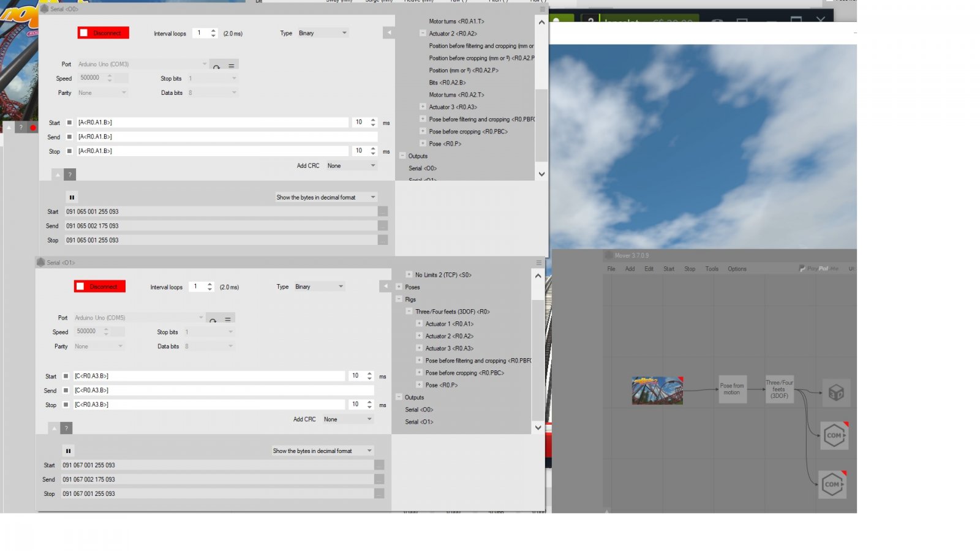Pause byte monitoring in Serial O1 panel
Viewport: 980px width, 551px height.
pos(68,451)
